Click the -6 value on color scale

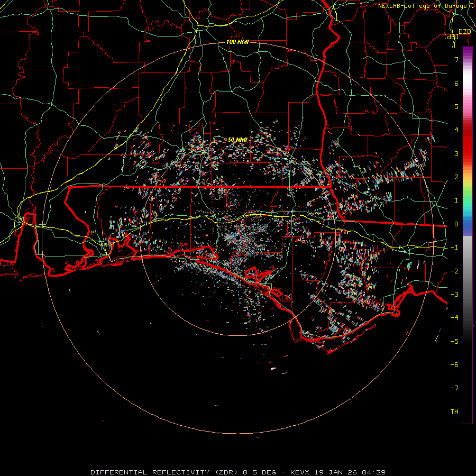tap(454, 365)
